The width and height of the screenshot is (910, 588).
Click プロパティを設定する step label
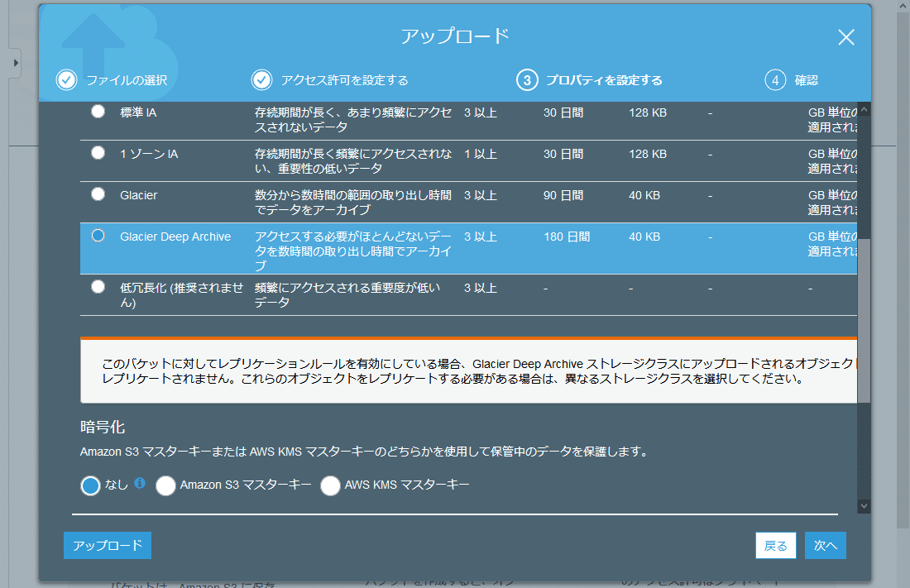click(604, 80)
